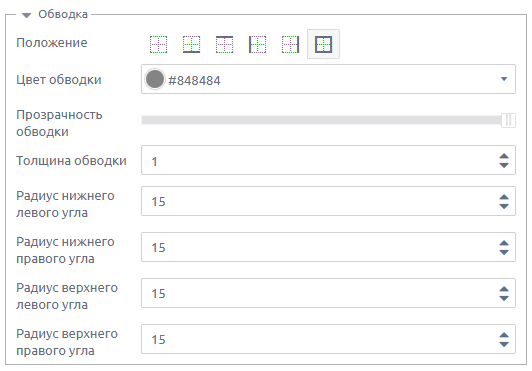This screenshot has width=532, height=371.
Task: Decrease Толщина обводки with down arrow
Action: click(x=504, y=165)
